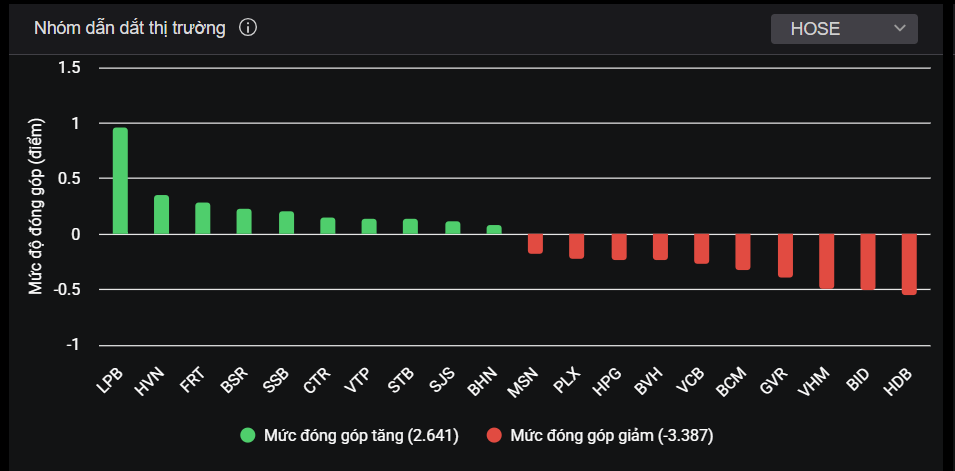Click the info icon beside Nhóm dẫn dắt thị trường
The height and width of the screenshot is (471, 955).
coord(249,28)
